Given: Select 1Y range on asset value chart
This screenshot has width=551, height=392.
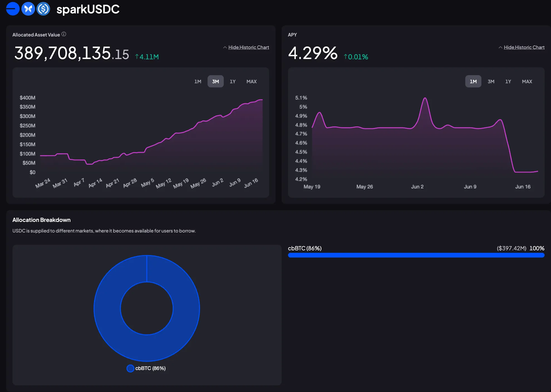Looking at the screenshot, I should tap(233, 82).
